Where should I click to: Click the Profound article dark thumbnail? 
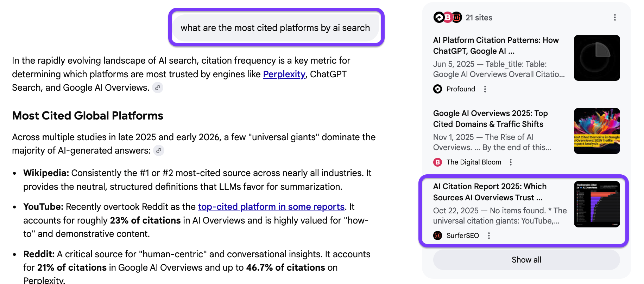coord(596,58)
